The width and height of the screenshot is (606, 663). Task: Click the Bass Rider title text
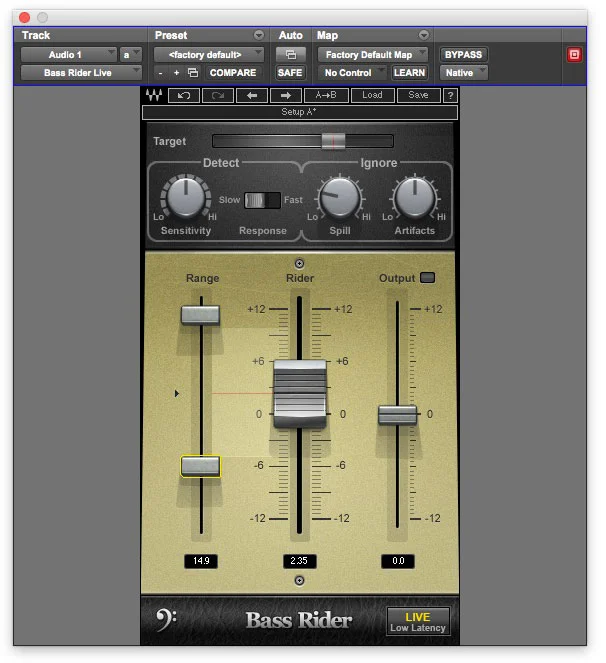tap(299, 620)
